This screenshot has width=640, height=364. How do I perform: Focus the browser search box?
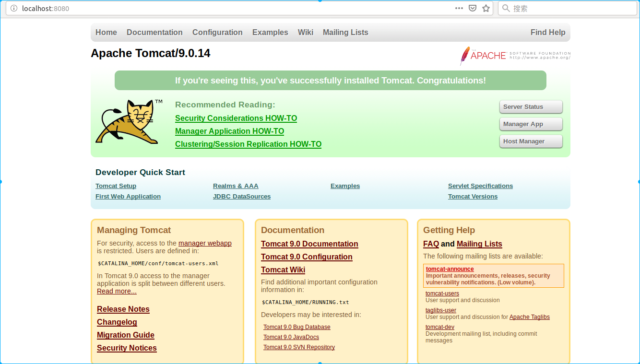point(568,8)
